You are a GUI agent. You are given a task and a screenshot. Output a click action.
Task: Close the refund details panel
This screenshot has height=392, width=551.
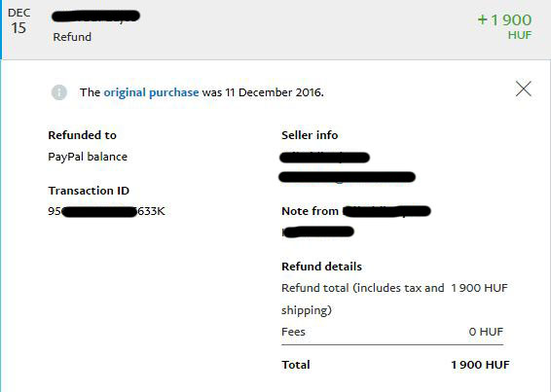(x=524, y=89)
